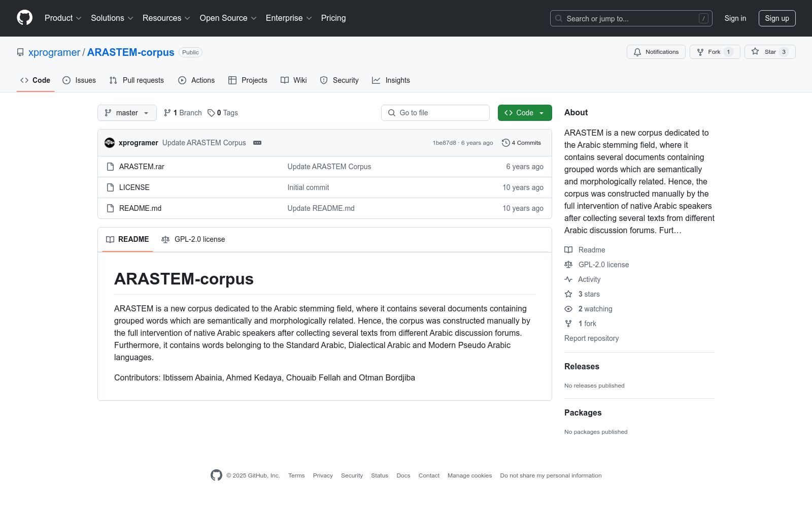
Task: Expand commit details ellipsis button
Action: click(257, 143)
